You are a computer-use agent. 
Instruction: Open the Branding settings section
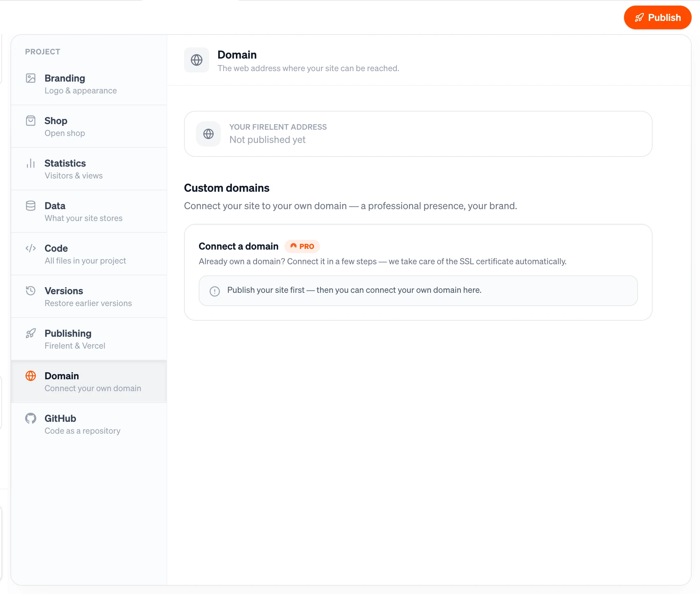pos(89,84)
